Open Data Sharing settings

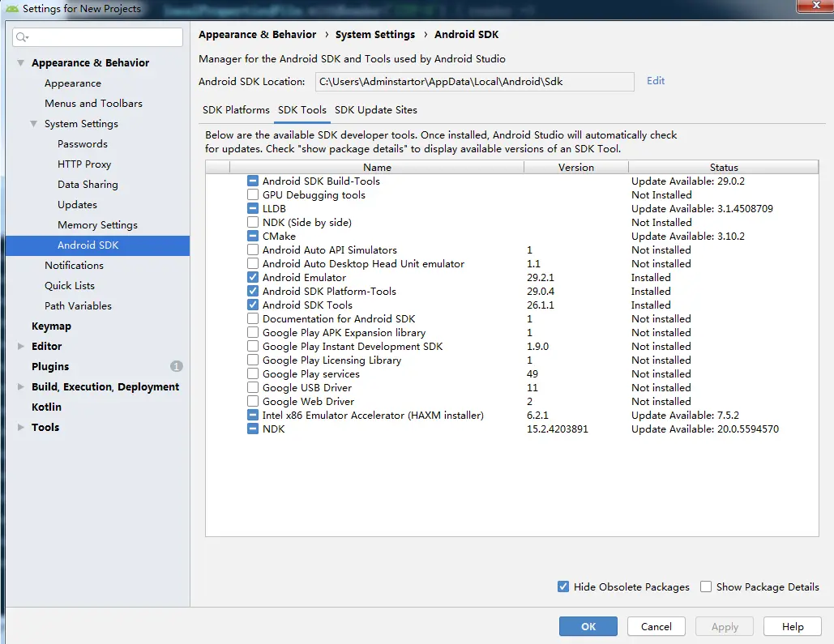[88, 185]
